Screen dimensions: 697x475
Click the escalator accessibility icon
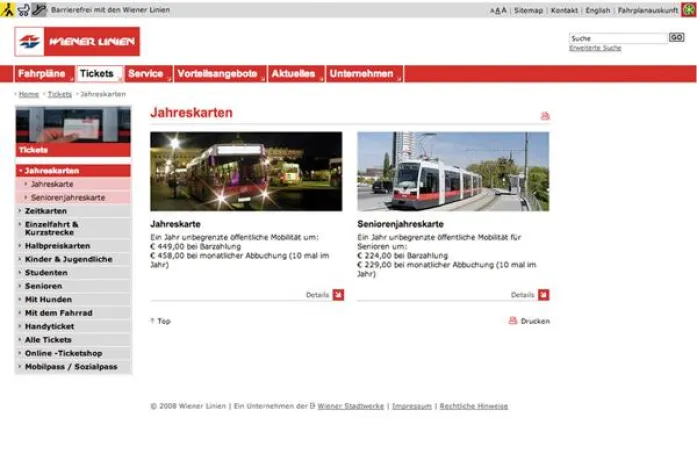click(x=39, y=9)
